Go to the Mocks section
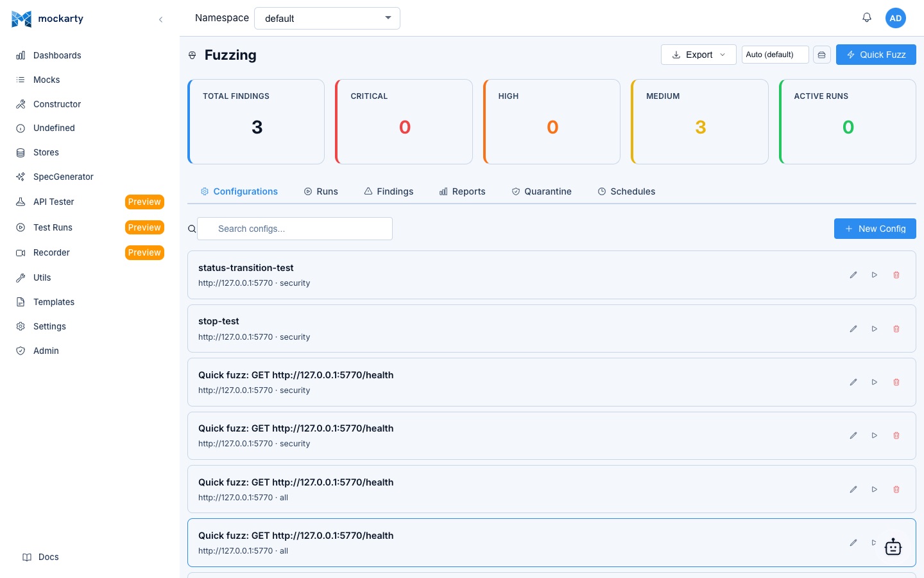Screen dimensions: 924x578 [46, 80]
